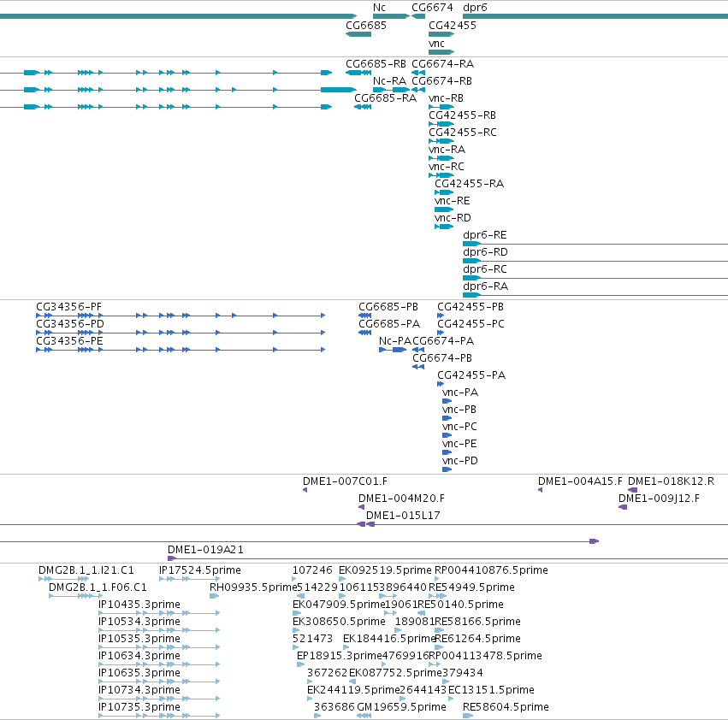Select the DME1-015L17 clone label
The height and width of the screenshot is (720, 728).
(403, 516)
